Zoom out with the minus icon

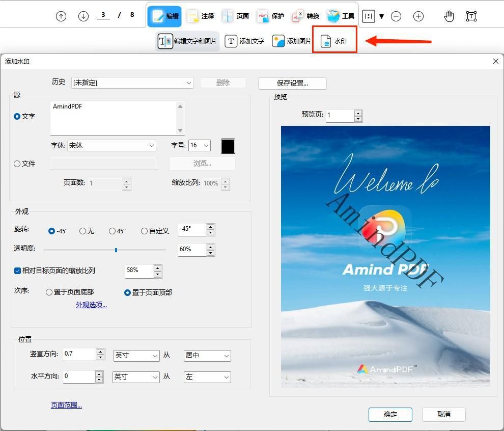click(x=396, y=16)
